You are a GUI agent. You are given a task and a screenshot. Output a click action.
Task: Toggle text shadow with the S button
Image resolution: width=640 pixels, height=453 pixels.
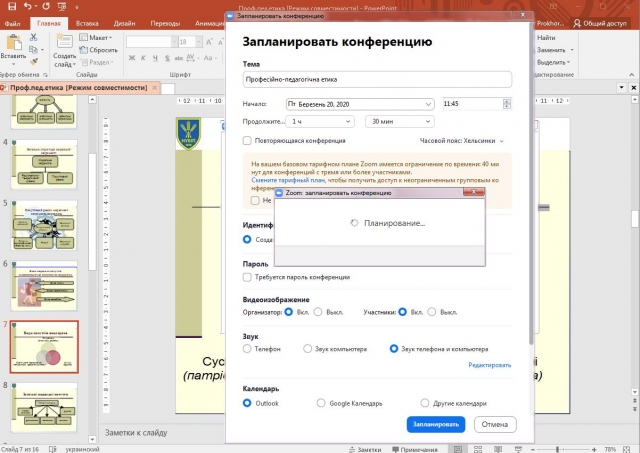click(167, 58)
